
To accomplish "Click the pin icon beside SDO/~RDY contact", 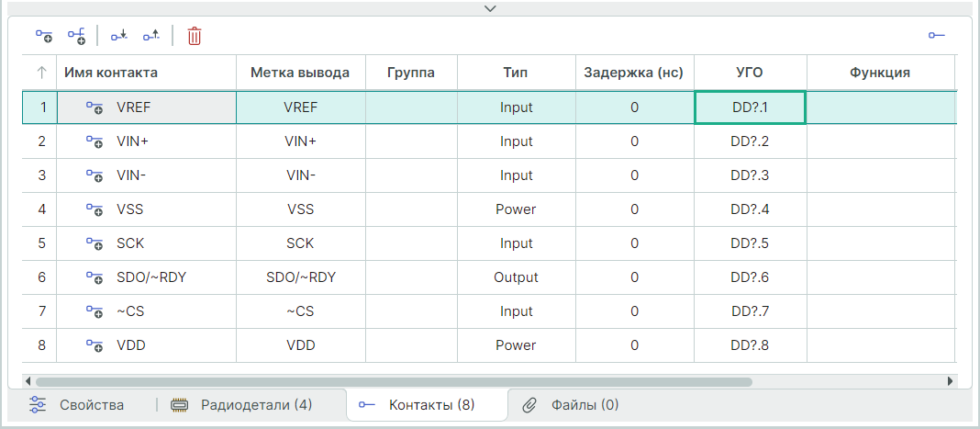I will pos(95,277).
